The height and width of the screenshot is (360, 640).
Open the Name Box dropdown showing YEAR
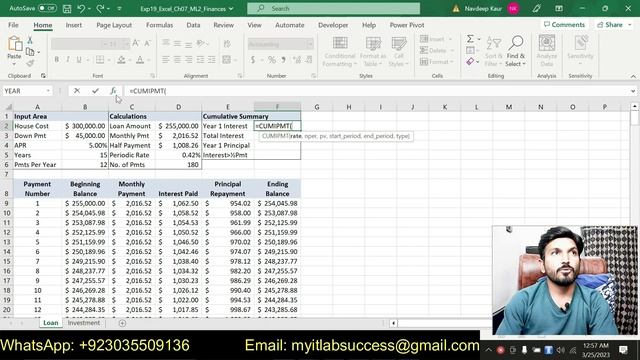tap(48, 91)
